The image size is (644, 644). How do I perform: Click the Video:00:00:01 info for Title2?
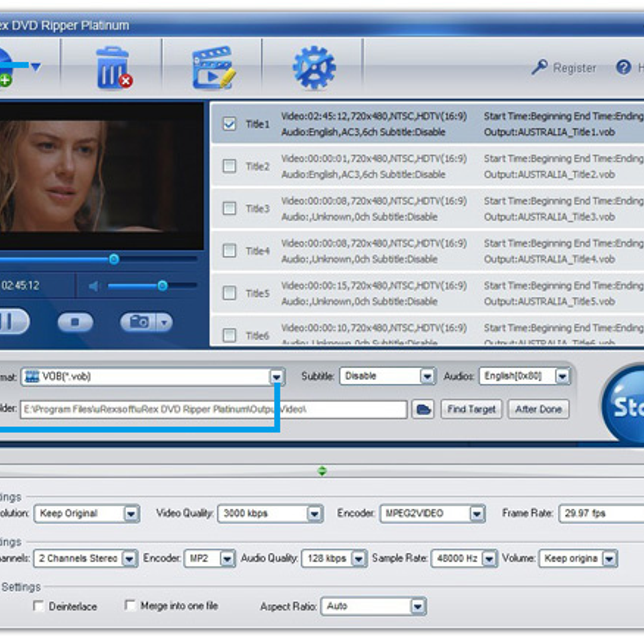click(x=374, y=158)
